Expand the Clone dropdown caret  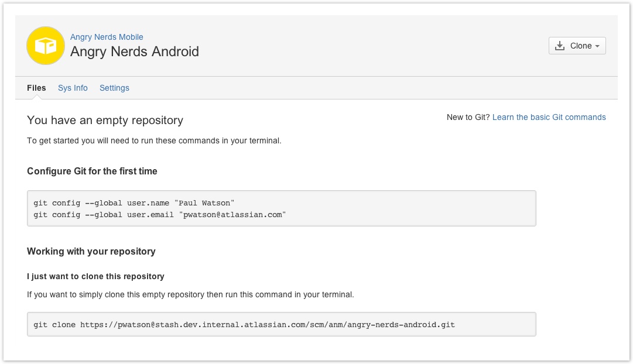tap(597, 46)
